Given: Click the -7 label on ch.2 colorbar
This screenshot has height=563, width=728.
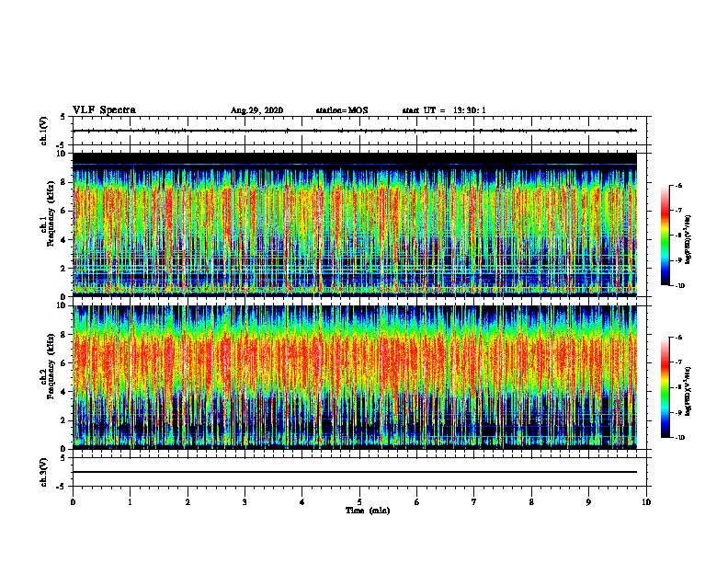Looking at the screenshot, I should (678, 362).
